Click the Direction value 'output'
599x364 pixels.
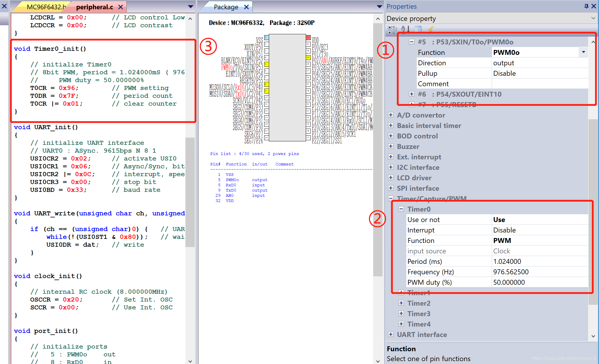[x=540, y=63]
